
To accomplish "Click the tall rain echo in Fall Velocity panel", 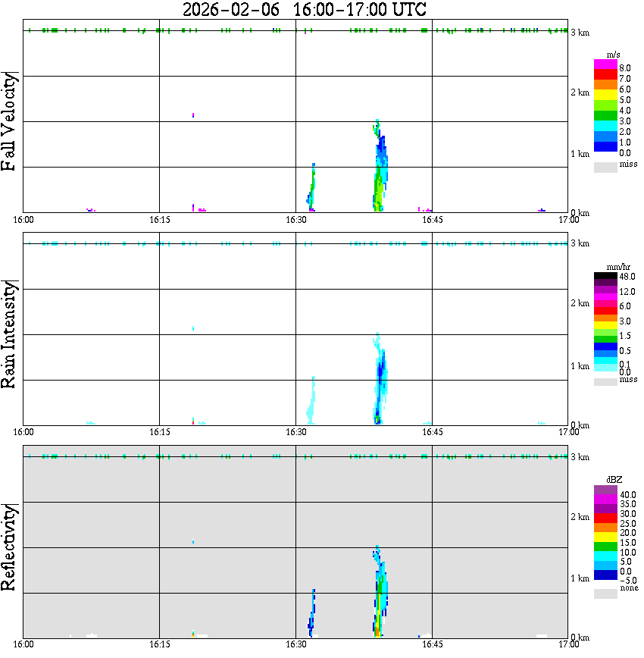I will click(x=380, y=168).
